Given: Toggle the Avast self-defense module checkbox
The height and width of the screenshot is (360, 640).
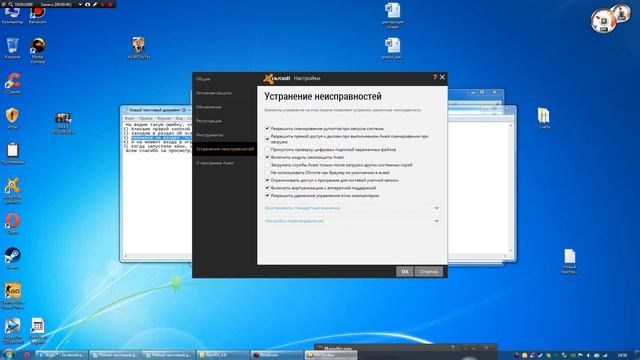Looking at the screenshot, I should coord(267,157).
